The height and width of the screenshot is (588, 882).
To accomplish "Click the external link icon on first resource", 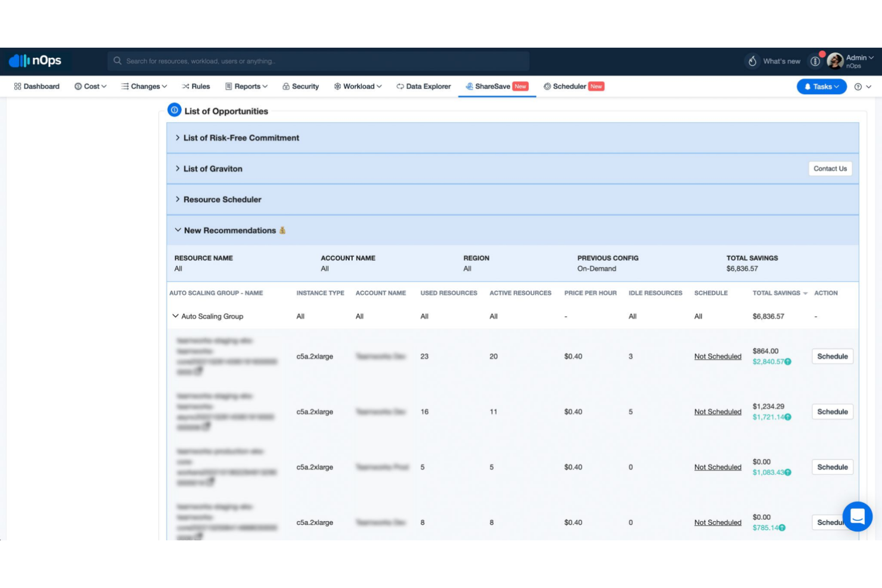I will tap(198, 371).
